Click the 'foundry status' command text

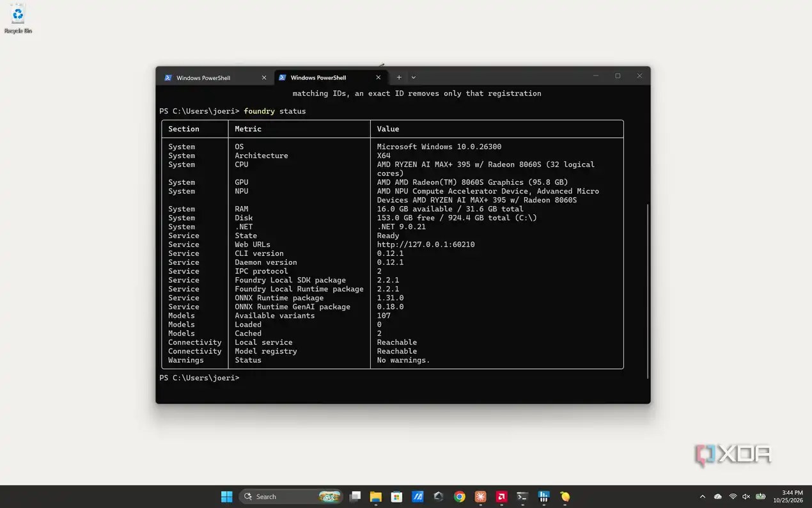coord(275,111)
